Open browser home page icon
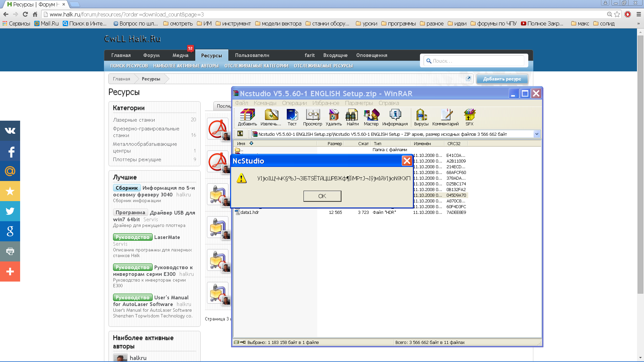 pos(35,14)
